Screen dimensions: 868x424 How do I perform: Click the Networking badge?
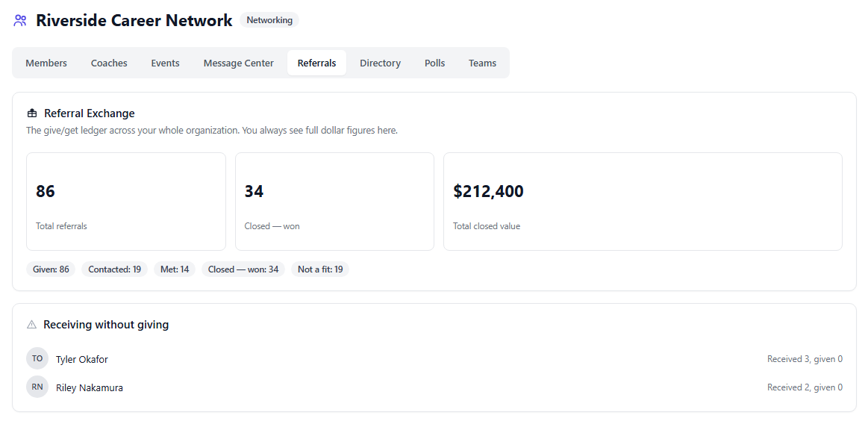pyautogui.click(x=269, y=20)
